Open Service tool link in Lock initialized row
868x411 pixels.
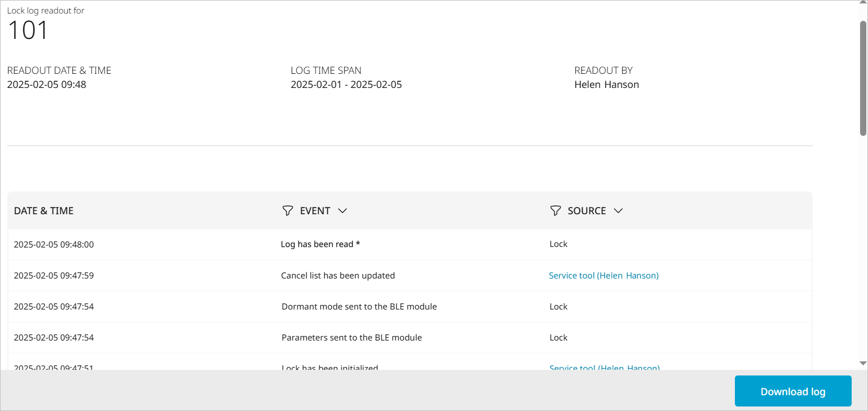tap(603, 368)
